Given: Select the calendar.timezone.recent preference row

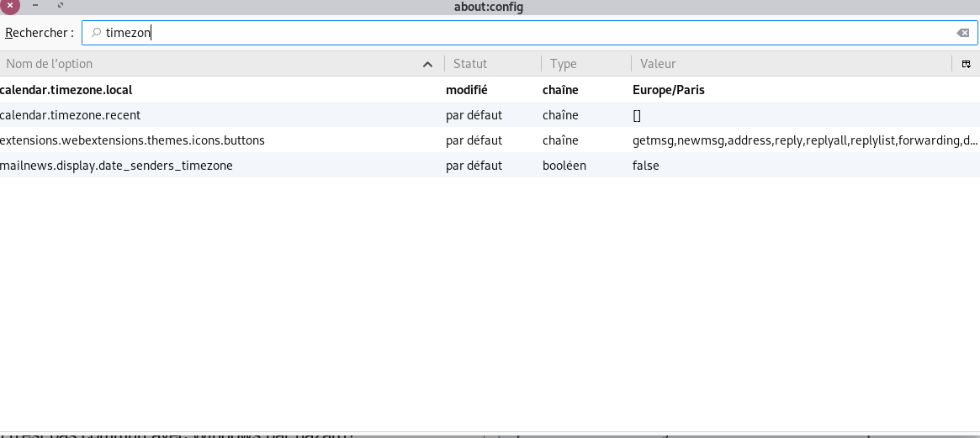Looking at the screenshot, I should tap(71, 115).
